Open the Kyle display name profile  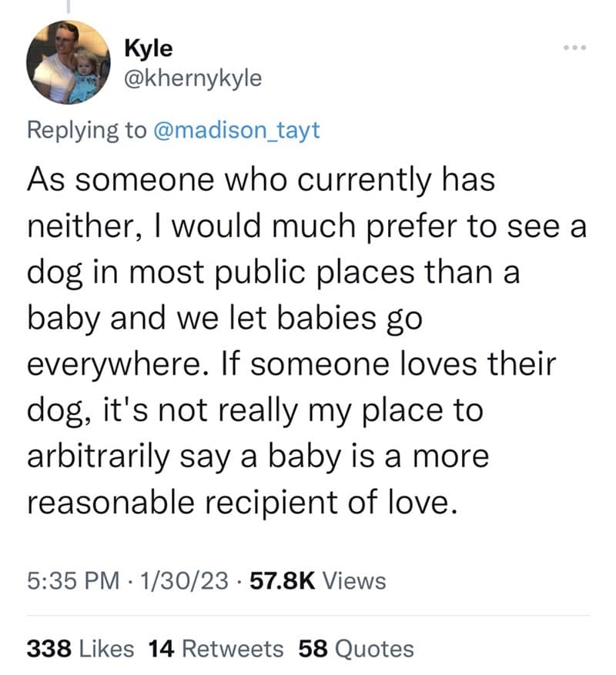pyautogui.click(x=148, y=48)
